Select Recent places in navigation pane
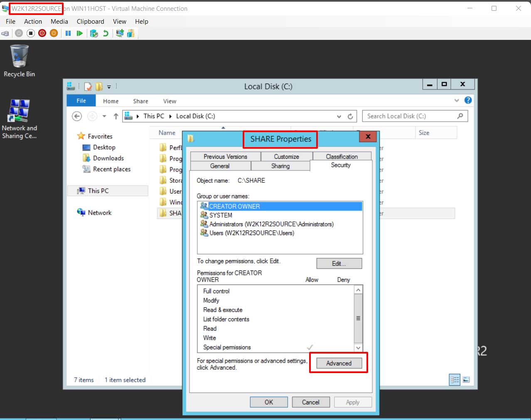This screenshot has height=420, width=531. [111, 169]
